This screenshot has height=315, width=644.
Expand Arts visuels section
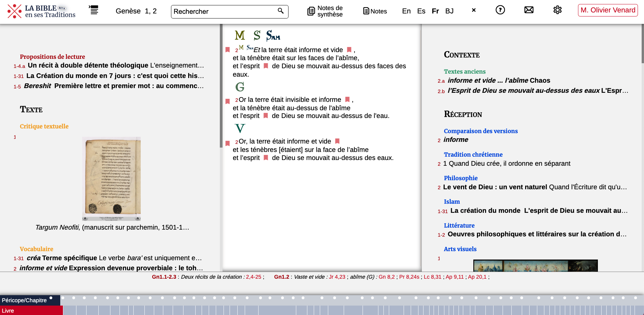(x=460, y=249)
